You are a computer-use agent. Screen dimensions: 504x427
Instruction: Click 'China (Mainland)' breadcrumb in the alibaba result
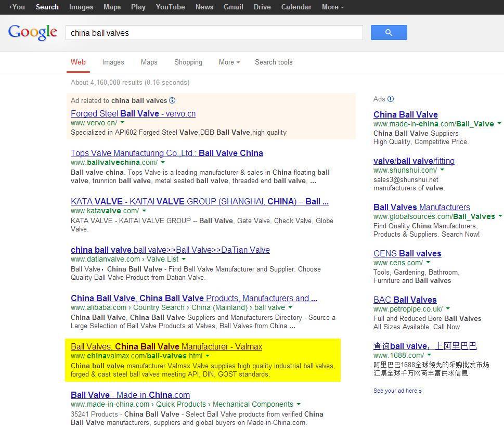click(x=219, y=307)
